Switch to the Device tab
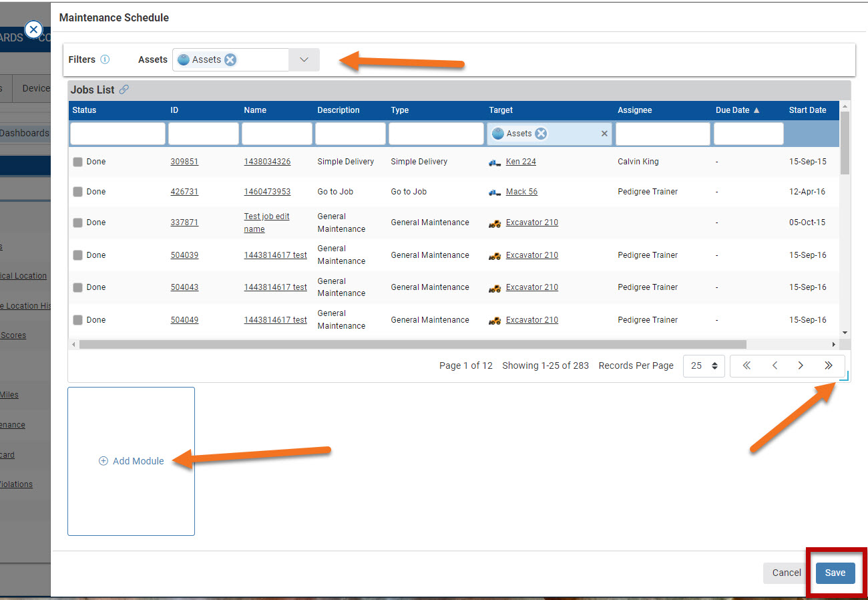The image size is (868, 600). (x=35, y=88)
